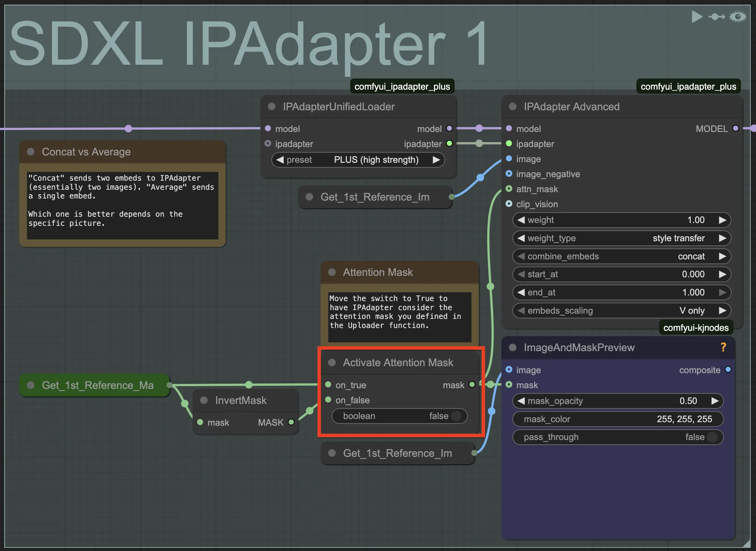Click the group bypass connector icon
This screenshot has width=756, height=551.
pyautogui.click(x=716, y=16)
